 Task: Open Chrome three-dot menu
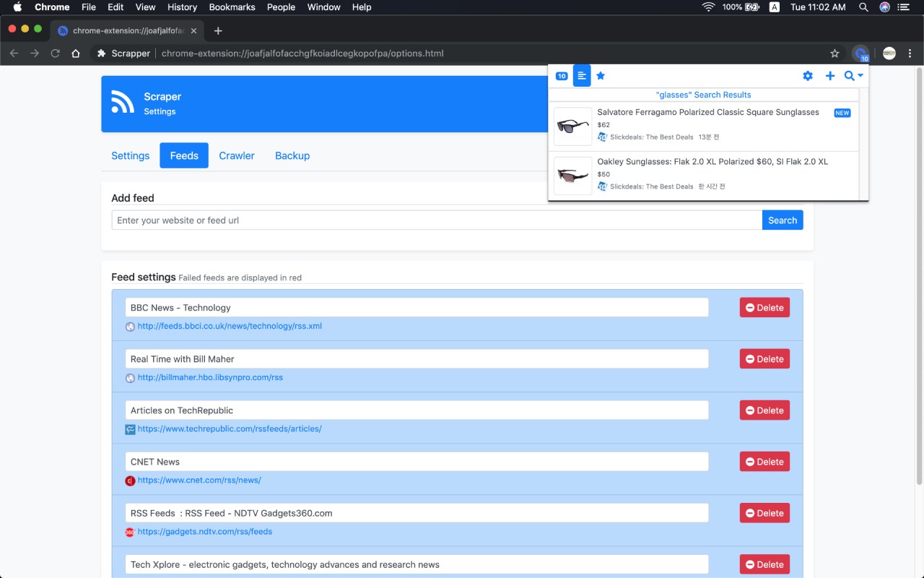[x=910, y=53]
